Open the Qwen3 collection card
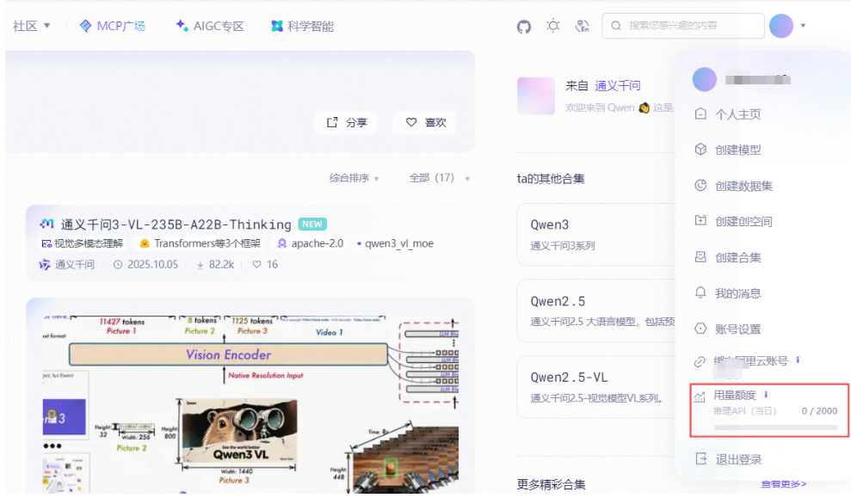This screenshot has width=851, height=504. point(596,234)
